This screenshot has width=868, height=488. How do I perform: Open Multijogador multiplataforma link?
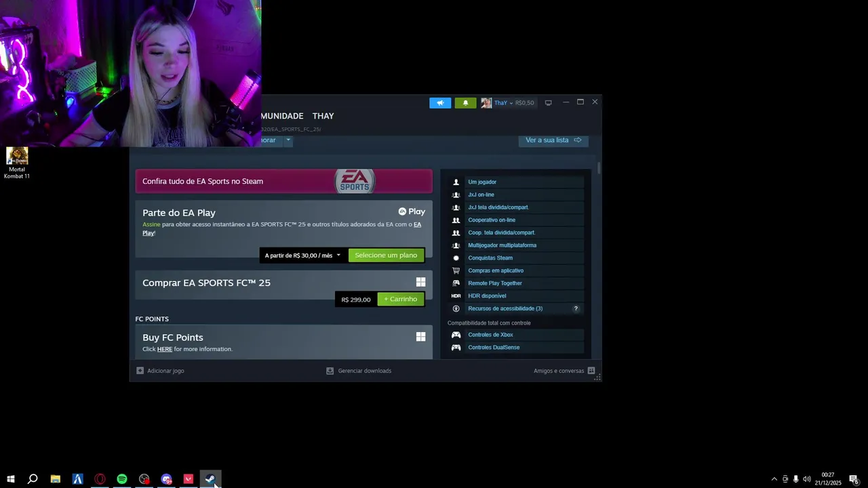tap(502, 245)
